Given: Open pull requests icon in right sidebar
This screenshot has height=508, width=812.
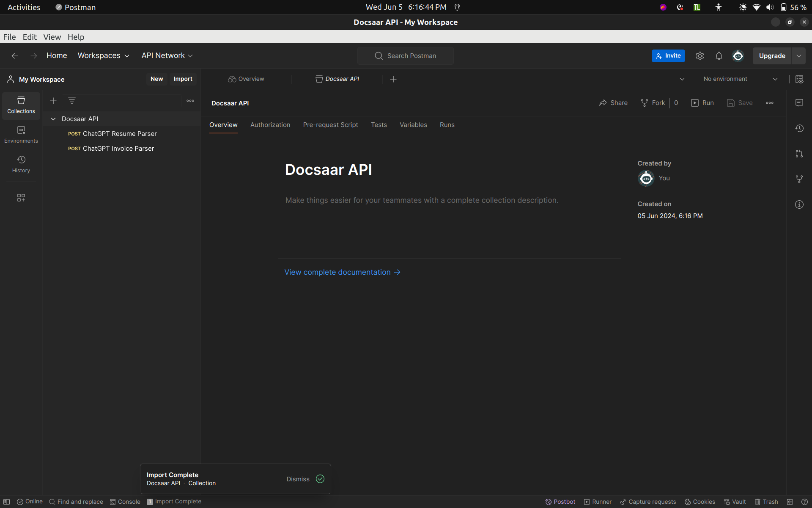Looking at the screenshot, I should point(799,154).
